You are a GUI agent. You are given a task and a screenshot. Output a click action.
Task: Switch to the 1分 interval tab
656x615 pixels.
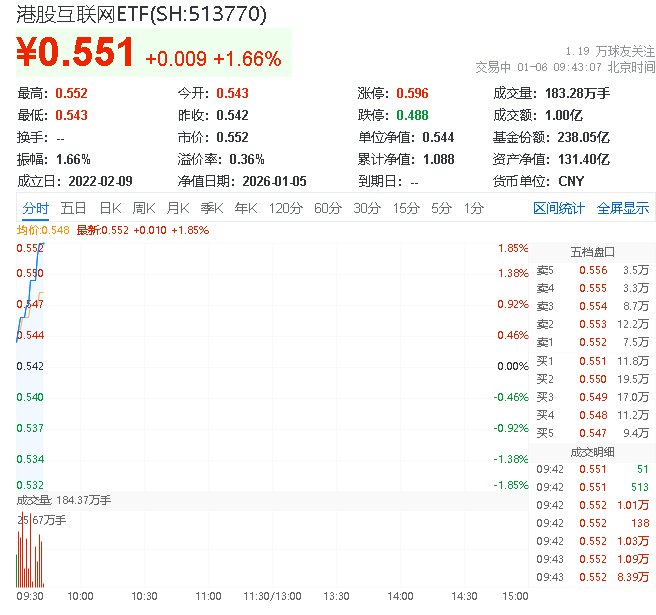click(x=473, y=208)
